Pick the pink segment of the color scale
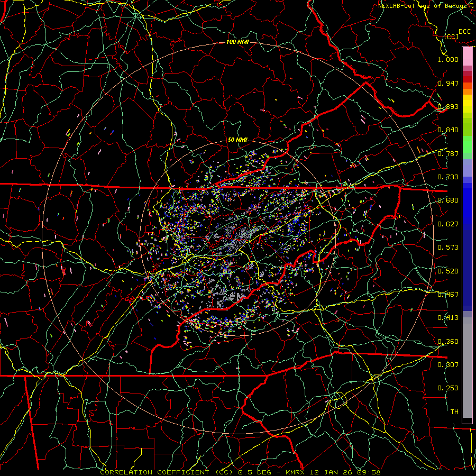 point(467,56)
